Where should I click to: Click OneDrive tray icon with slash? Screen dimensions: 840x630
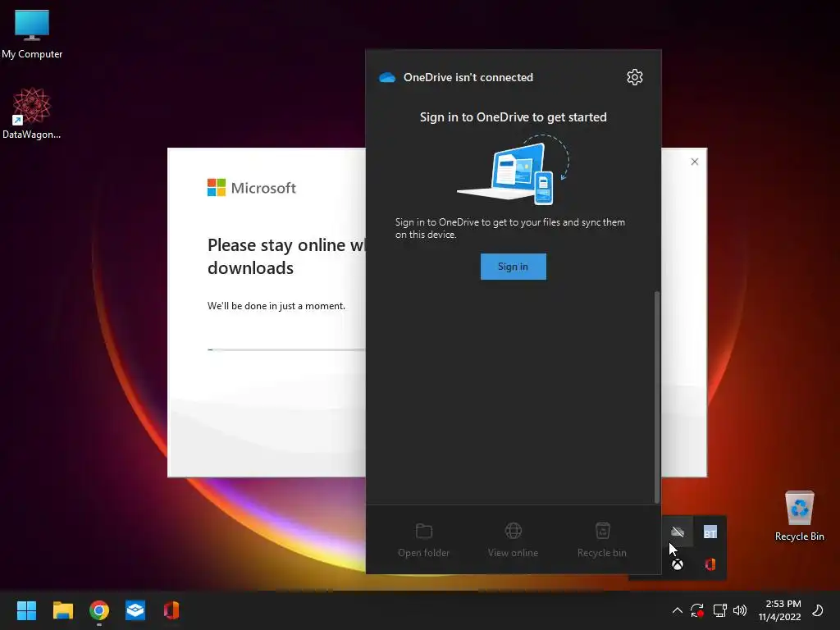[678, 532]
